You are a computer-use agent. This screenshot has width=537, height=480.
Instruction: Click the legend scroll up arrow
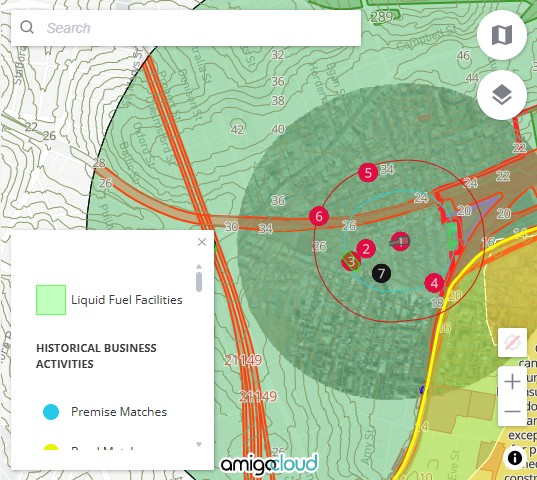[199, 267]
